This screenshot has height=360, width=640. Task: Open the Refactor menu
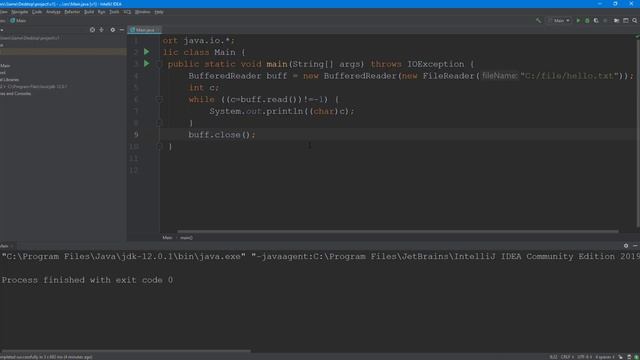[x=72, y=12]
